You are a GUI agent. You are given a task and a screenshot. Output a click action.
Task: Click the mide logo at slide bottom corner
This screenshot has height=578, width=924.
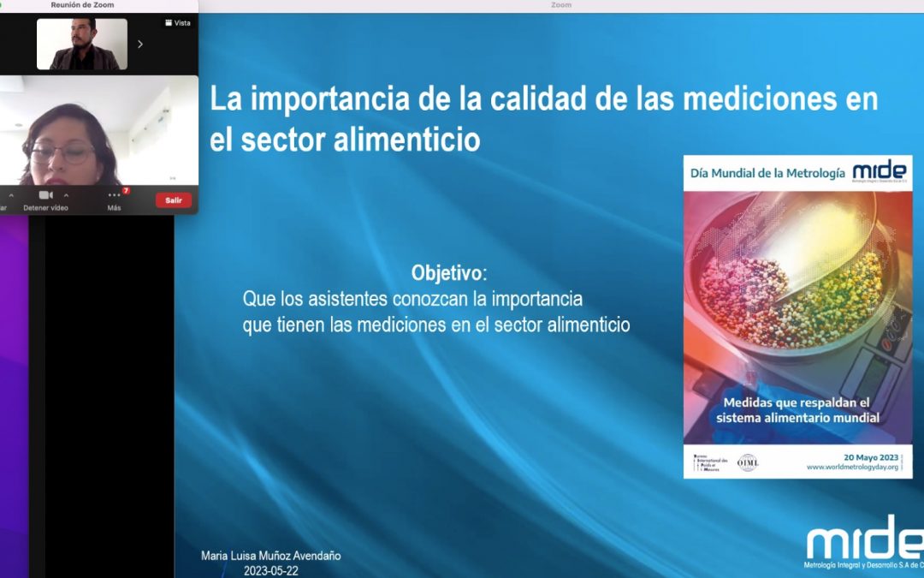pos(864,543)
